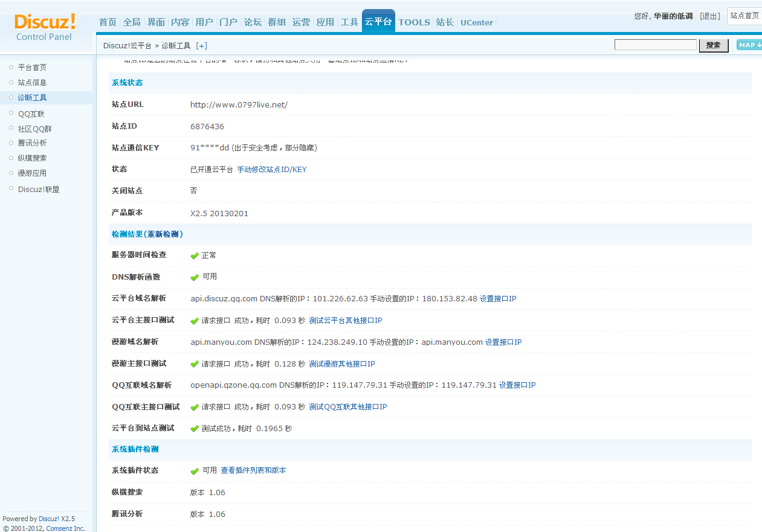Open the 论坛 top menu
This screenshot has width=762, height=532.
(x=253, y=22)
